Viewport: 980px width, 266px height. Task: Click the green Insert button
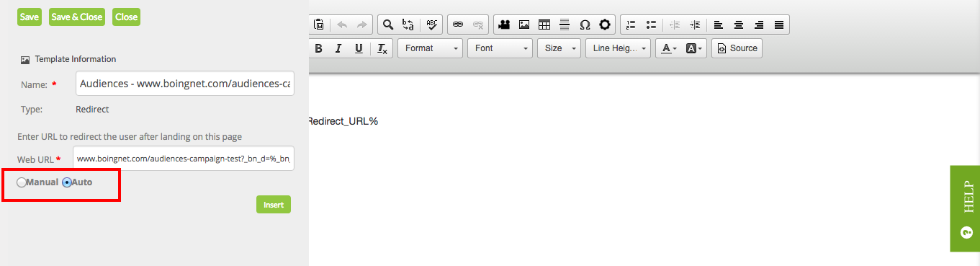tap(274, 205)
